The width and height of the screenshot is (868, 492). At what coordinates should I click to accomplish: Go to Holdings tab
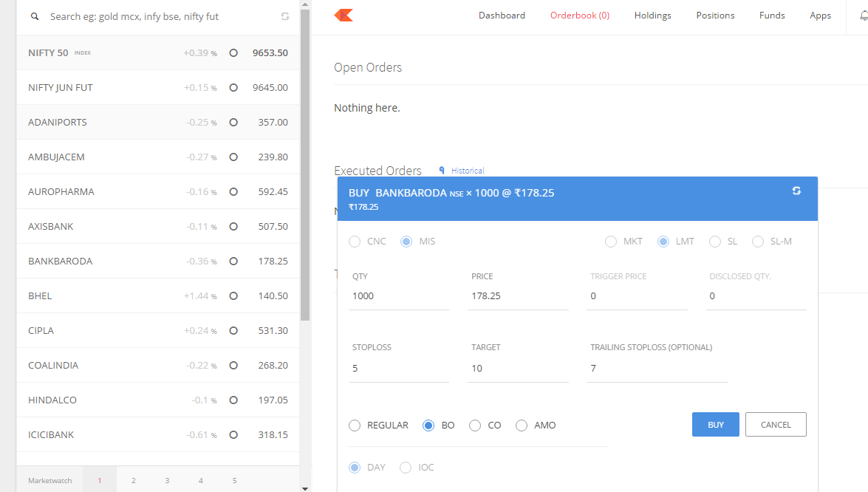tap(652, 16)
